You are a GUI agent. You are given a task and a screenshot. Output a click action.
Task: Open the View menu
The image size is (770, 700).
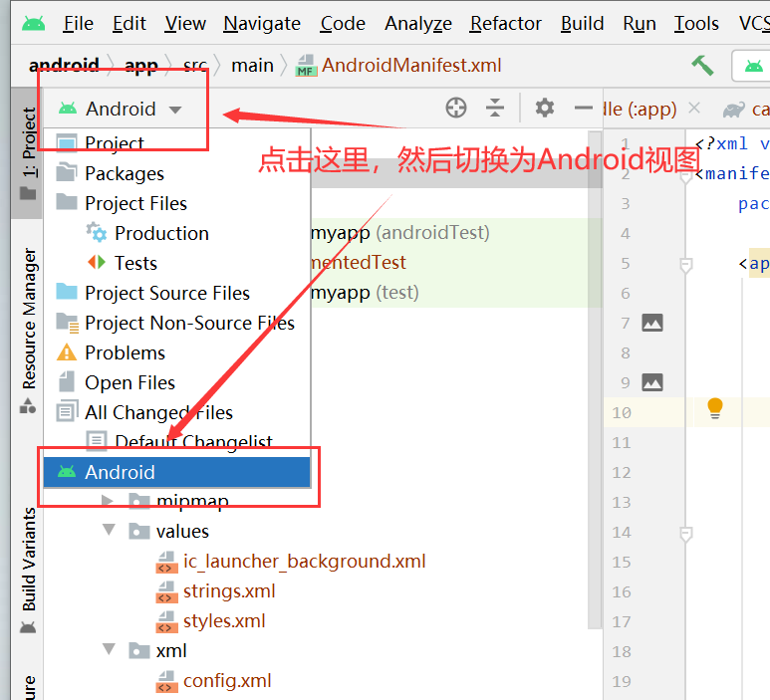pos(185,24)
